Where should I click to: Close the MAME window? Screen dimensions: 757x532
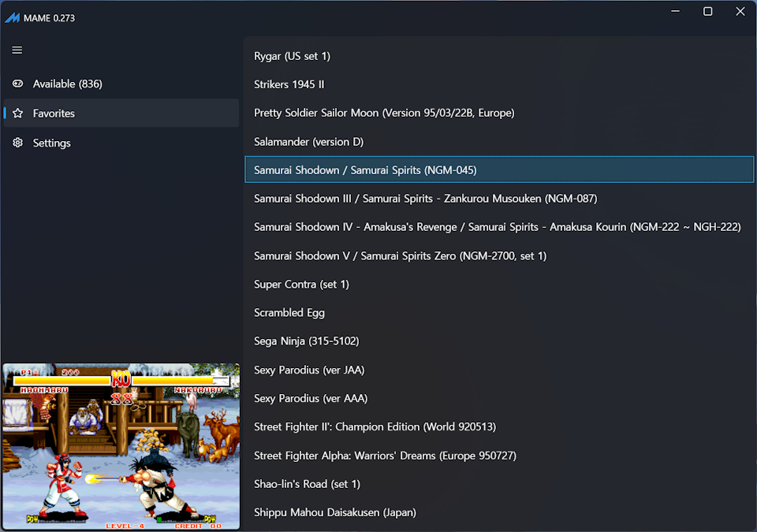(x=740, y=11)
